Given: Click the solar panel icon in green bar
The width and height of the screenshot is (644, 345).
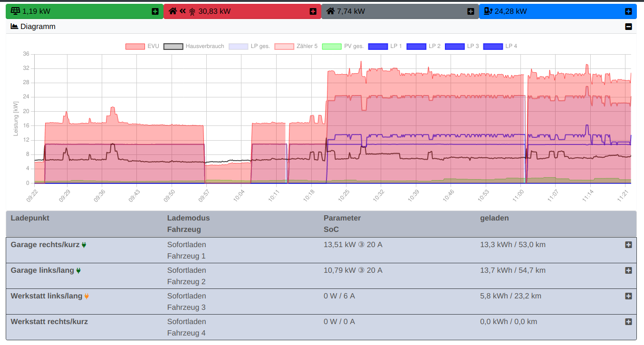Looking at the screenshot, I should point(15,11).
